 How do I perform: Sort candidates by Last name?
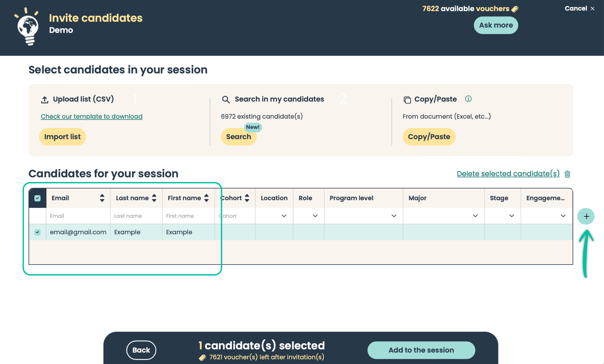(154, 198)
